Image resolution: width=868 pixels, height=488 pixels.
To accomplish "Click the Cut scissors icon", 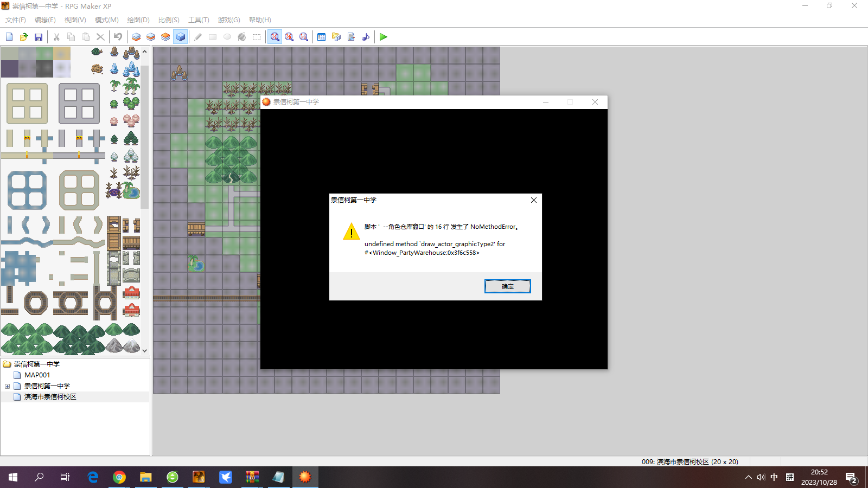I will click(x=56, y=37).
